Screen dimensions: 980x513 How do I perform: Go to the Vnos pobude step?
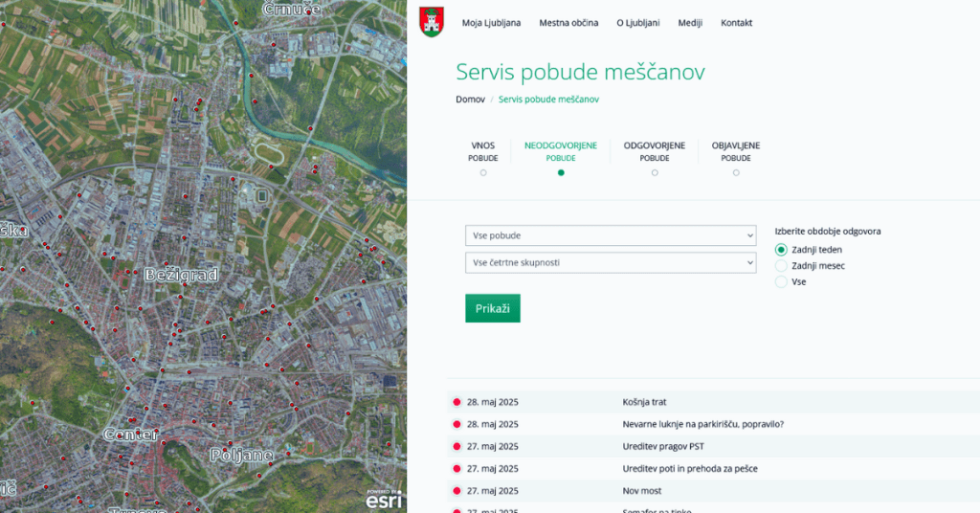pyautogui.click(x=483, y=152)
